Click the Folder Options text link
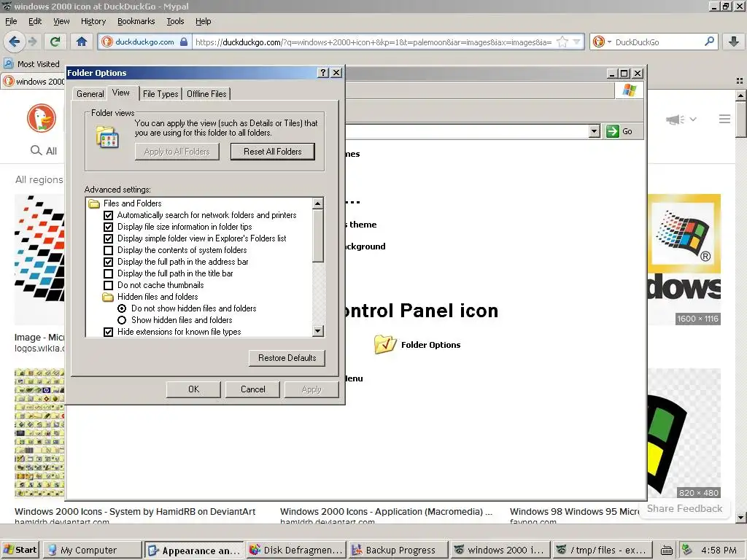 [430, 345]
